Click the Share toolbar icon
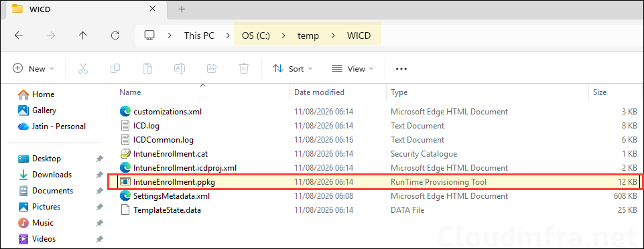 click(212, 68)
